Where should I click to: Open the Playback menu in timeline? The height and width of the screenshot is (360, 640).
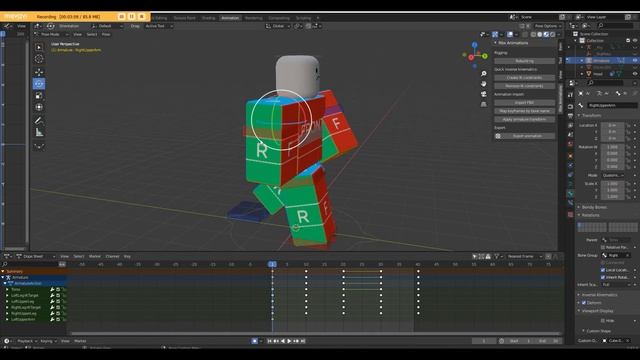point(27,341)
